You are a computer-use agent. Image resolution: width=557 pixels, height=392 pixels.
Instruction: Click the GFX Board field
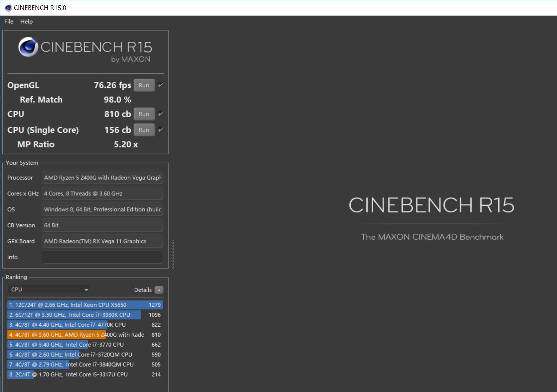[x=102, y=241]
